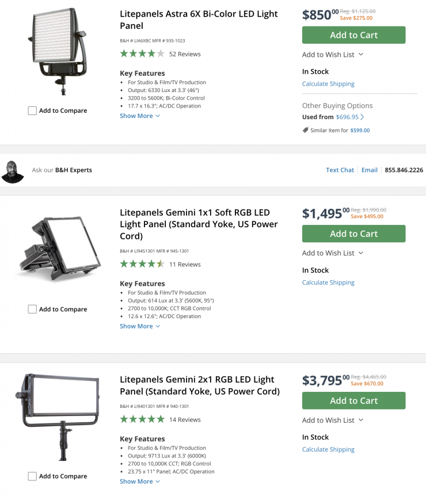
Task: Open Add to Wish List dropdown for Gemini 2x1
Action: (333, 420)
